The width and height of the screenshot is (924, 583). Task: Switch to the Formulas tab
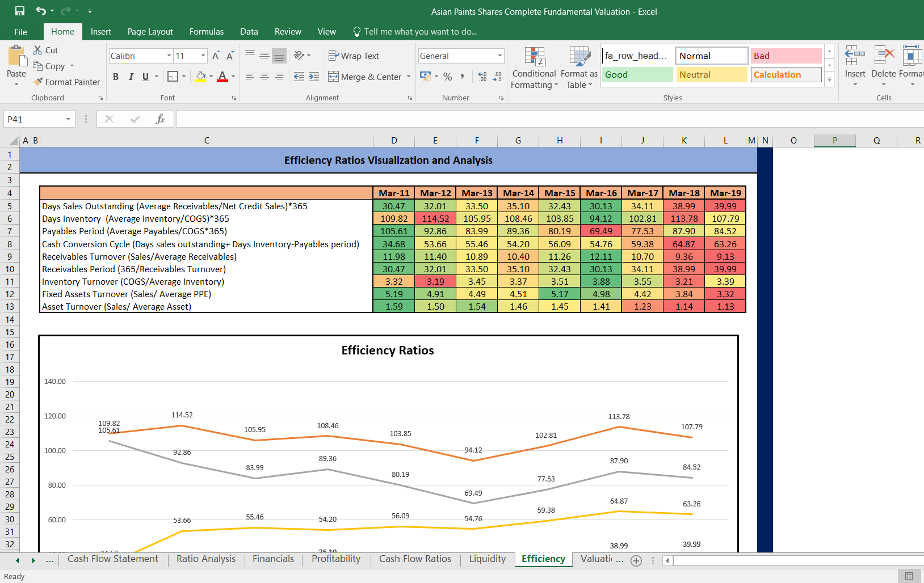click(207, 32)
